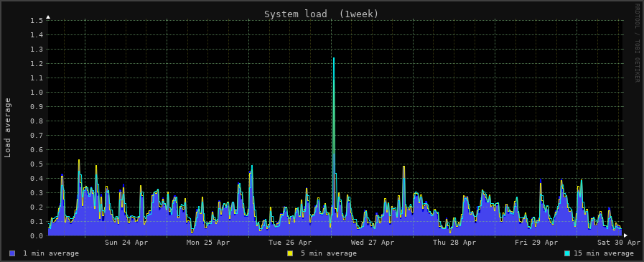The width and height of the screenshot is (644, 262).
Task: Click the '15 min average' legend label
Action: coord(604,253)
